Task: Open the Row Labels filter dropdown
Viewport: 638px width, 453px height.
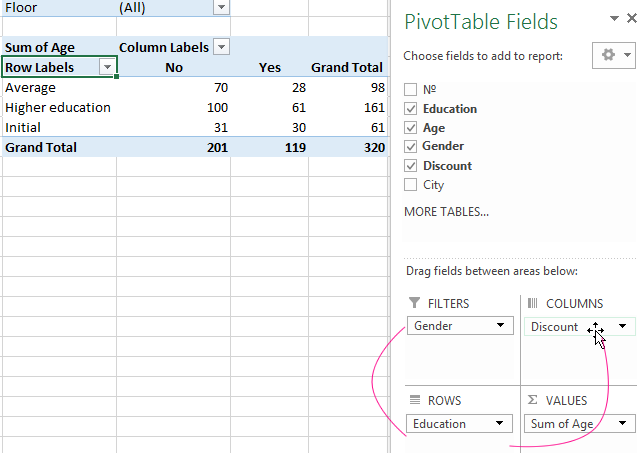Action: pos(107,67)
